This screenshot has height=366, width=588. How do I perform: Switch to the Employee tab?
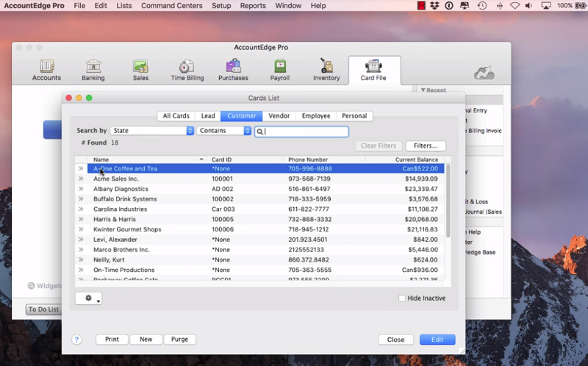316,116
